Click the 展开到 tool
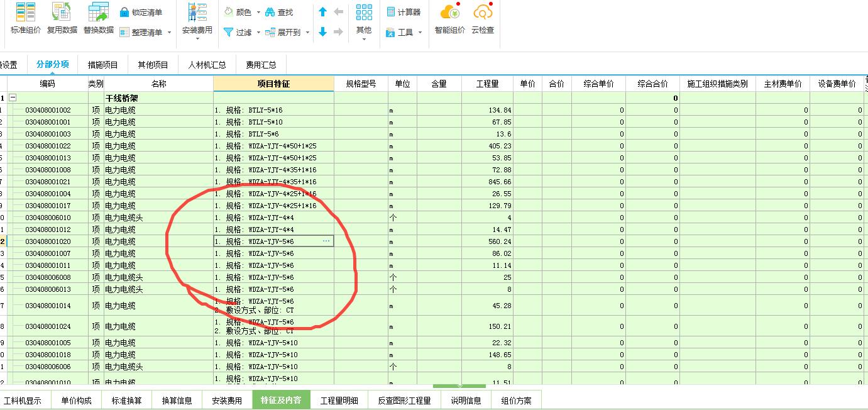The height and width of the screenshot is (410, 868). (x=283, y=32)
